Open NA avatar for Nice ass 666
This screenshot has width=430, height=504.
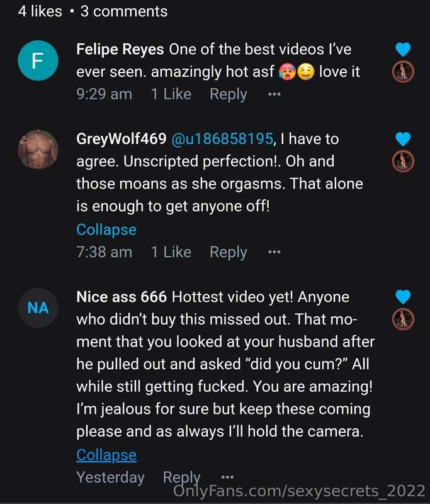click(x=38, y=308)
